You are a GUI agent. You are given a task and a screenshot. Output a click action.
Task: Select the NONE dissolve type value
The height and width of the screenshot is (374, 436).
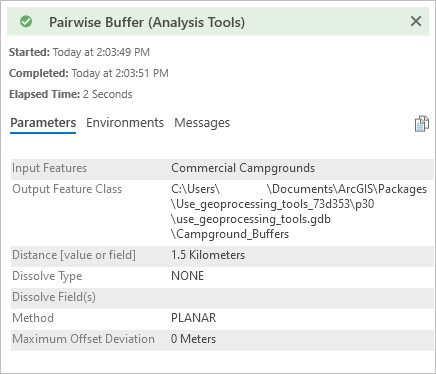click(x=187, y=276)
